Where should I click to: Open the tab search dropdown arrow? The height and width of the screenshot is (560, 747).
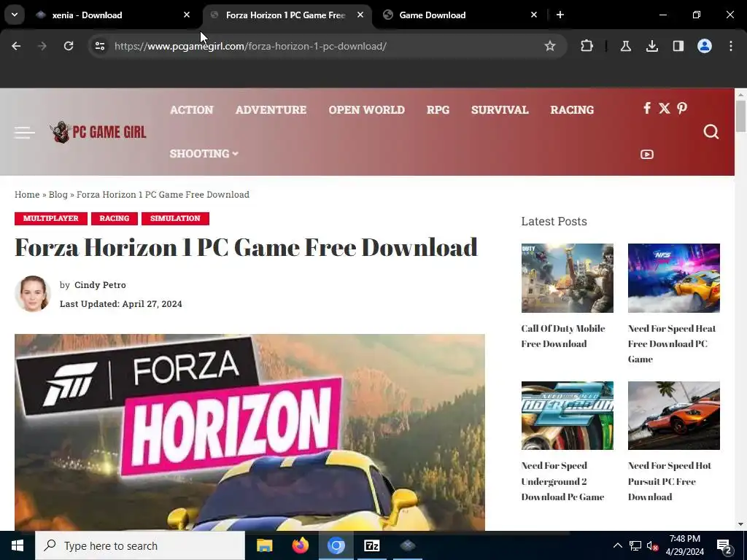[15, 15]
